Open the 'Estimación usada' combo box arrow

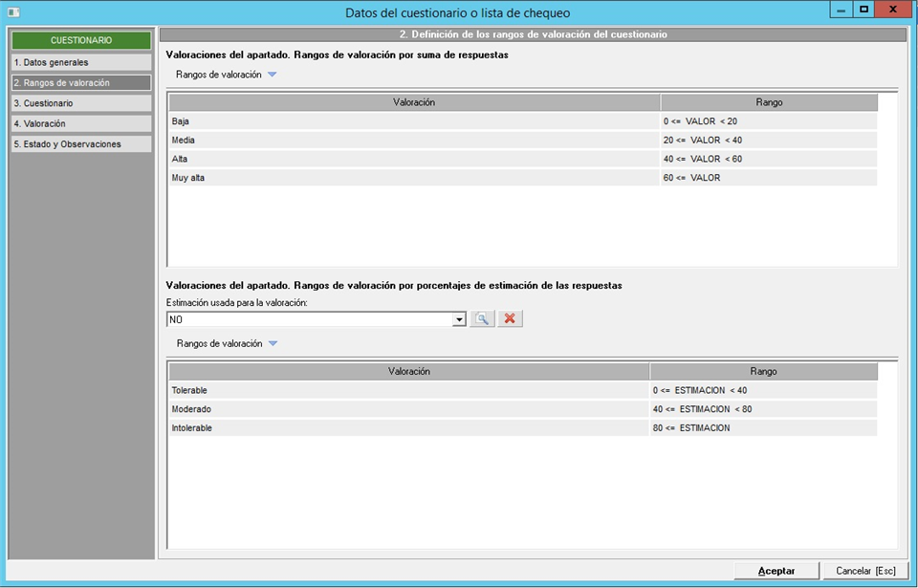pyautogui.click(x=459, y=320)
